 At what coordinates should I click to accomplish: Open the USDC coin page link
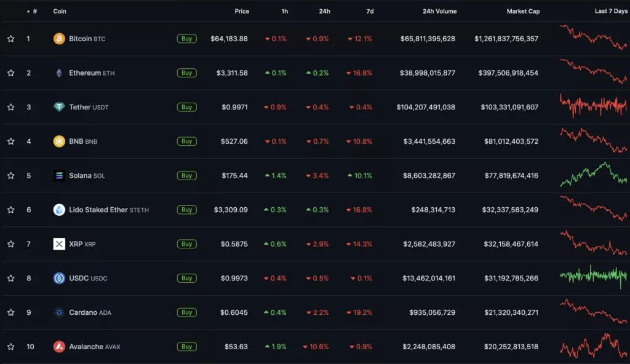pos(88,278)
